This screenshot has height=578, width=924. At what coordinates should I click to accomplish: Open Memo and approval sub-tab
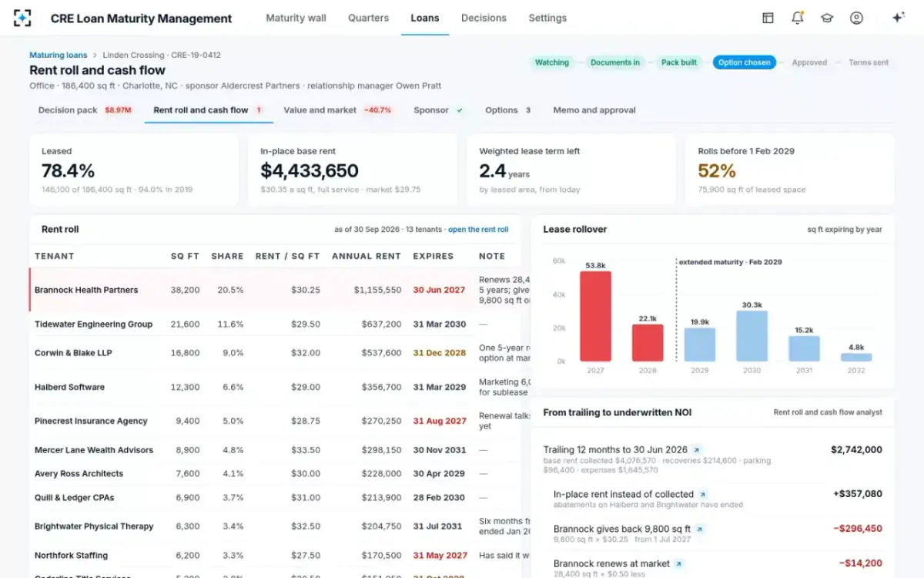pyautogui.click(x=594, y=110)
